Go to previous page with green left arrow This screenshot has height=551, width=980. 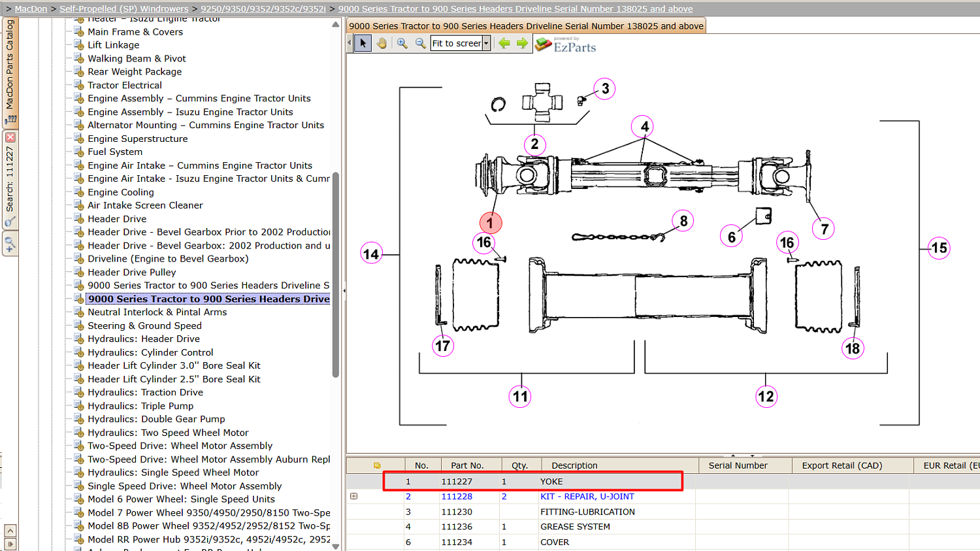(x=504, y=43)
